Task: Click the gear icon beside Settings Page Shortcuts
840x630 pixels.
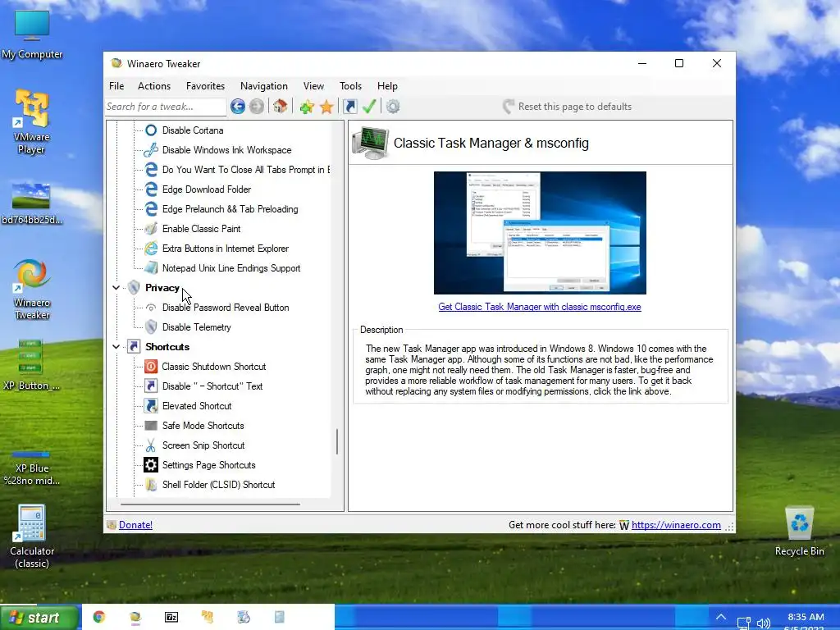Action: (x=151, y=465)
